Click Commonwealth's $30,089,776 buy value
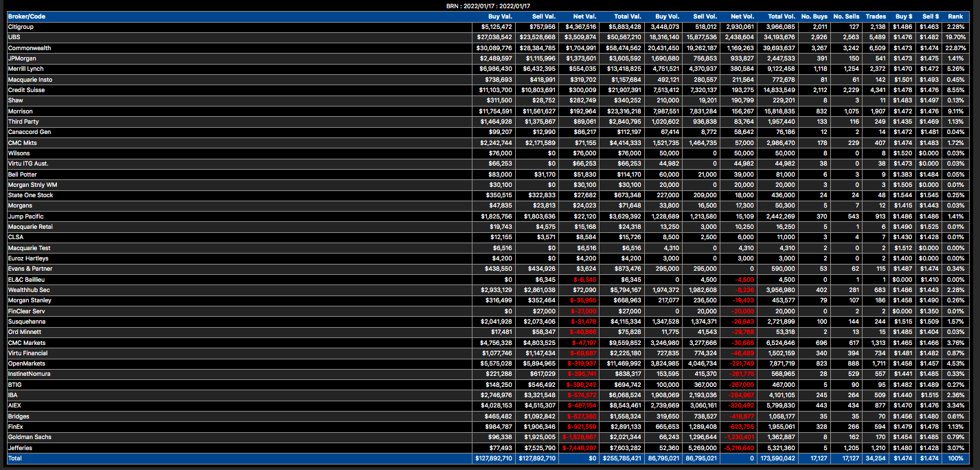Image resolution: width=980 pixels, height=470 pixels. (494, 48)
